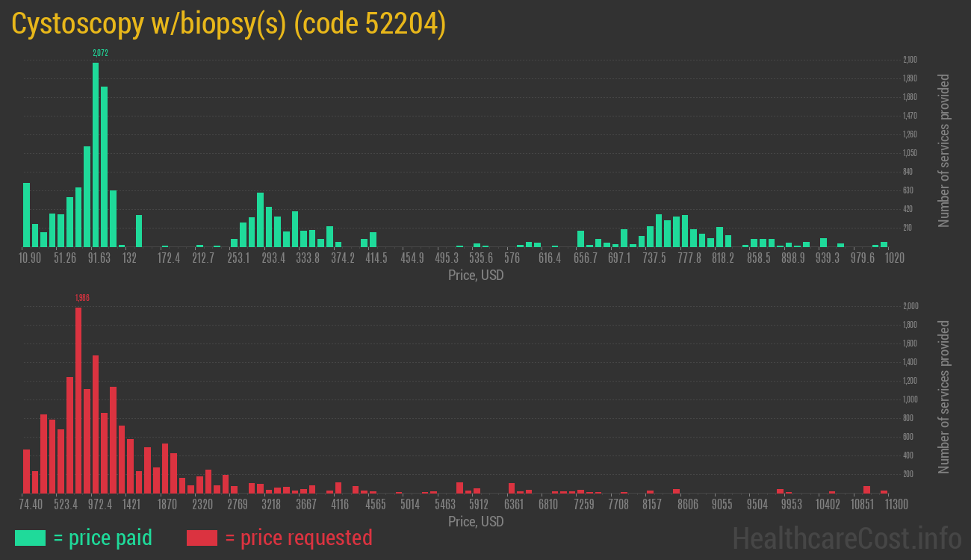Click the 1,986 value label above the red peak

(x=82, y=299)
